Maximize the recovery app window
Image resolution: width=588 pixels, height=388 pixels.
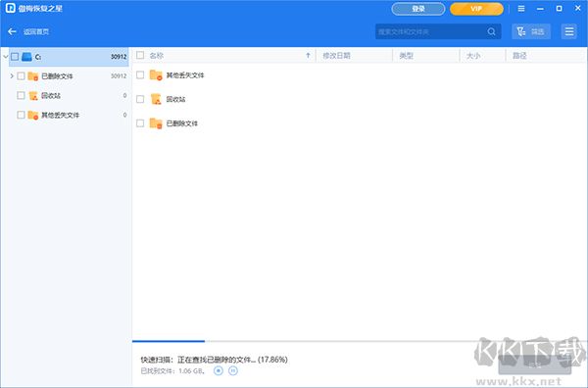559,8
